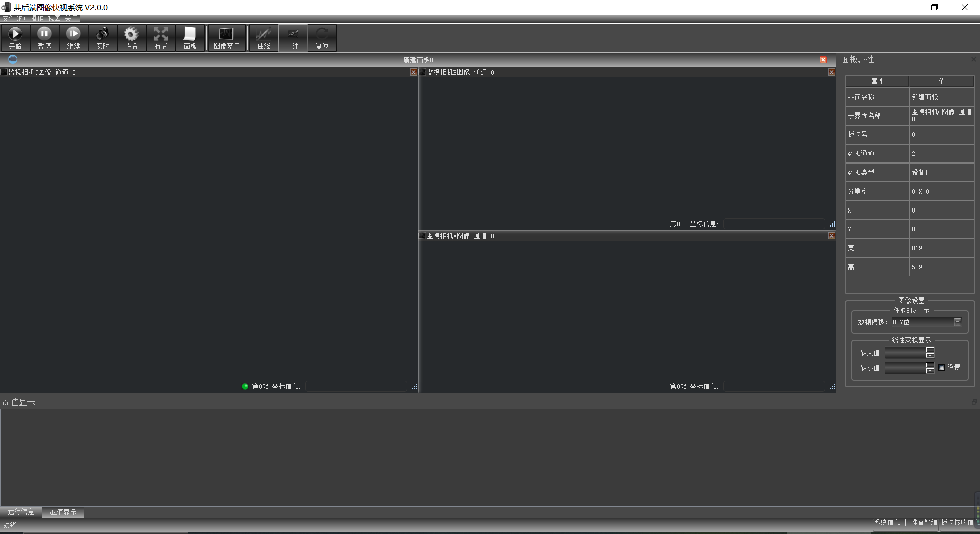The height and width of the screenshot is (534, 980).
Task: Close the 监视相机A图像 sub-window
Action: [x=832, y=236]
